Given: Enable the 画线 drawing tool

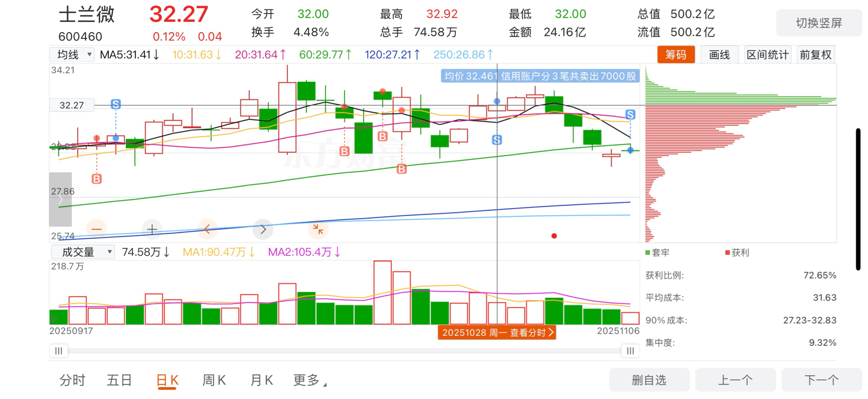Looking at the screenshot, I should click(720, 55).
